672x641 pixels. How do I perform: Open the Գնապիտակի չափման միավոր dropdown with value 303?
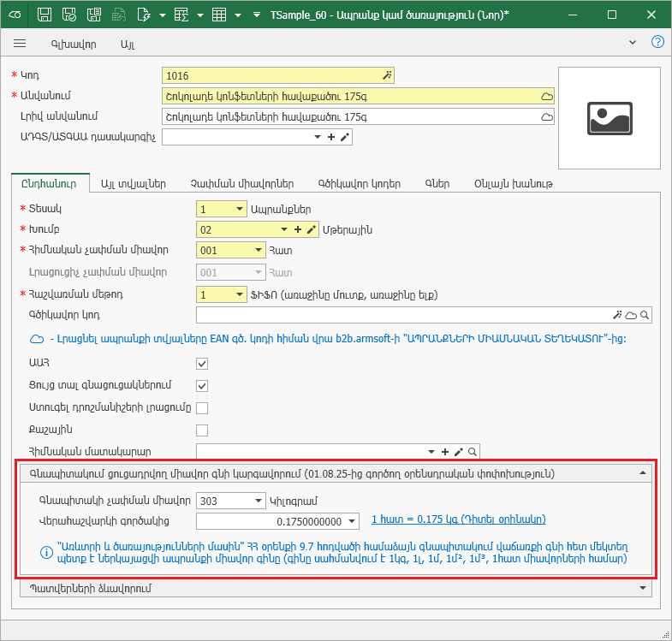258,501
